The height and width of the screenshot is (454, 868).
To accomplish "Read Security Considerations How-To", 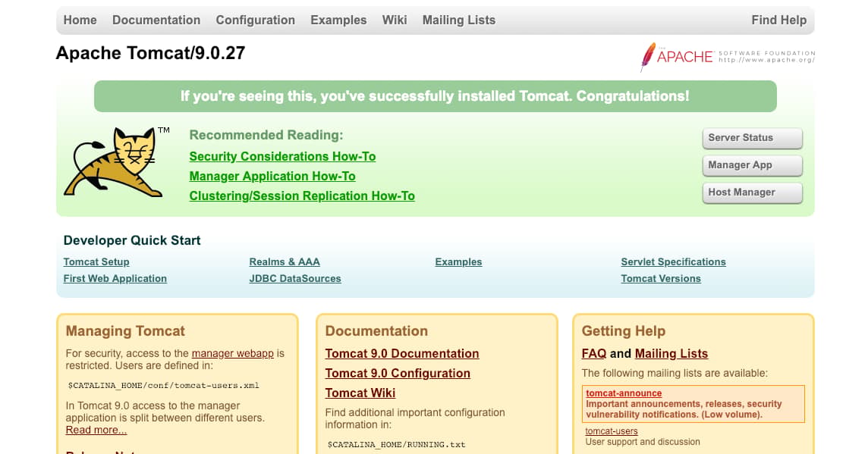I will [x=282, y=156].
